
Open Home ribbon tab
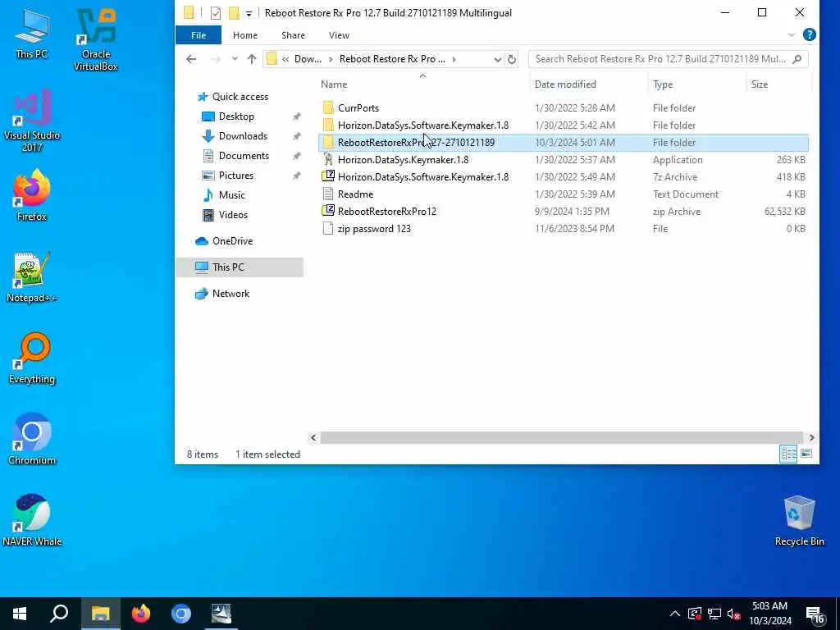pos(244,35)
